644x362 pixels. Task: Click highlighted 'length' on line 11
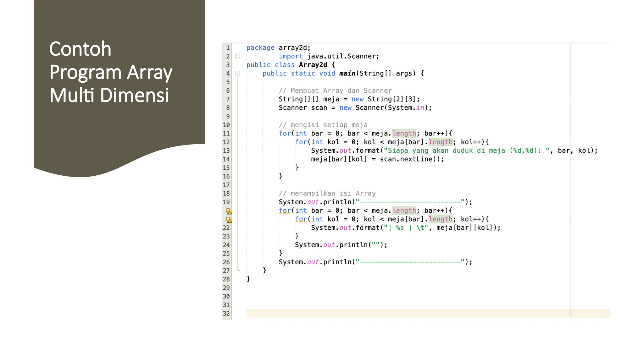coord(404,133)
